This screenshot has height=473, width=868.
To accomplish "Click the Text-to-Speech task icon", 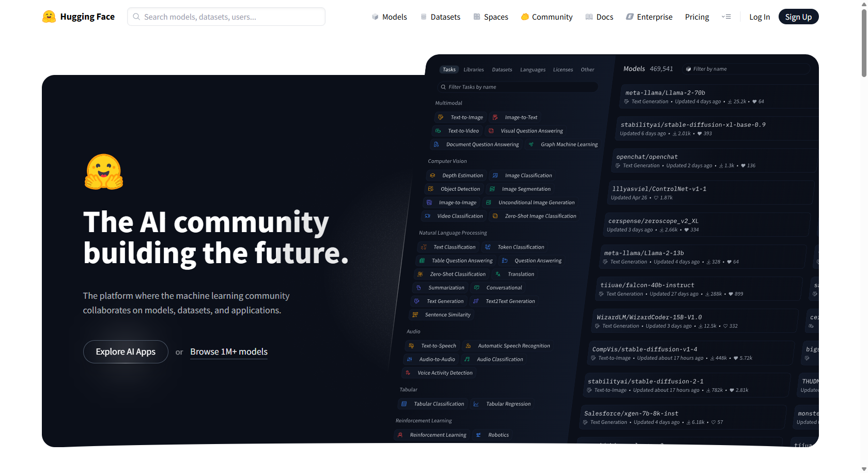I will click(x=411, y=345).
